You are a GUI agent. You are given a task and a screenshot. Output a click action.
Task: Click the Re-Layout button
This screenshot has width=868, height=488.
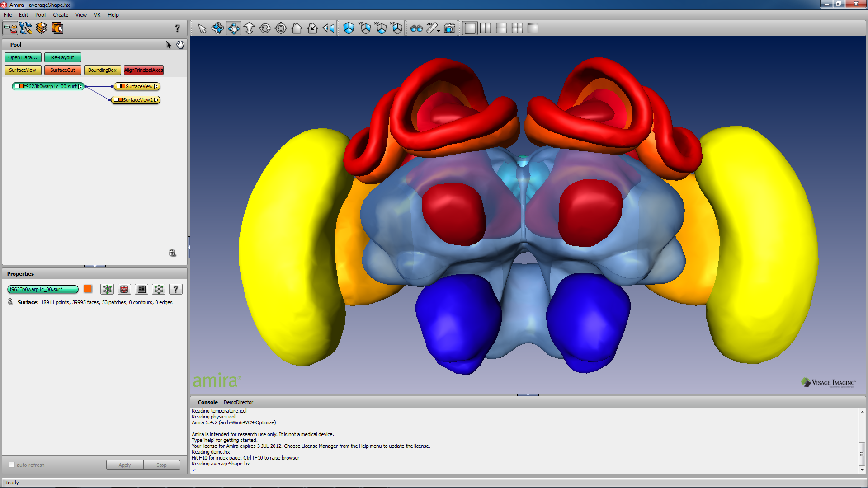point(61,56)
